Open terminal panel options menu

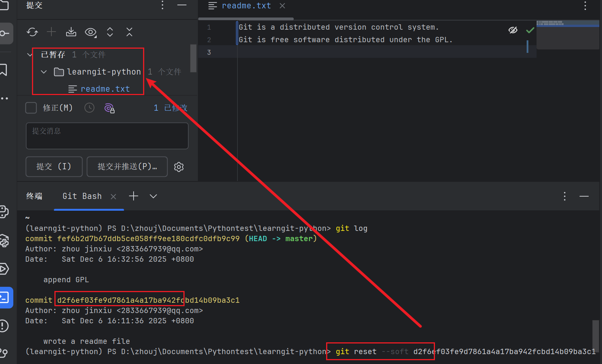tap(565, 196)
